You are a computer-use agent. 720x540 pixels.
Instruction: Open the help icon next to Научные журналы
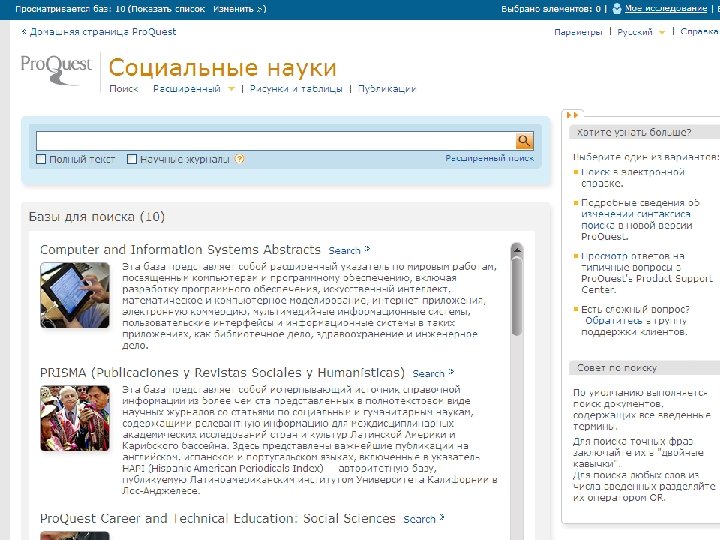pyautogui.click(x=239, y=159)
